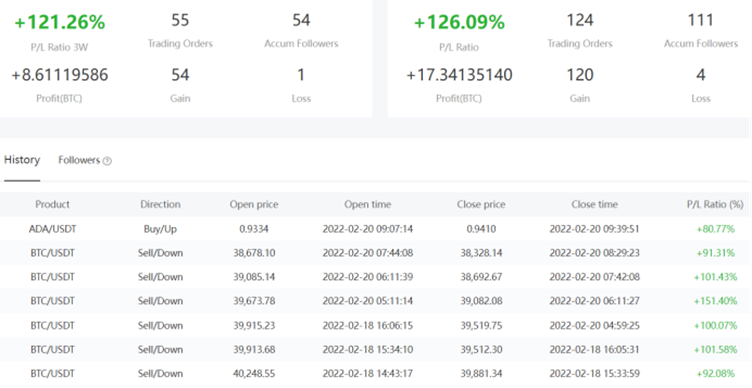Select close price 39,519.75
Viewport: 752px width, 388px height.
(481, 325)
